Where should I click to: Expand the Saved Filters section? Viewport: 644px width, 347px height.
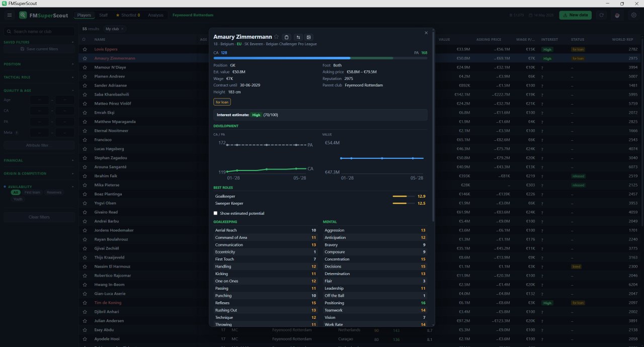click(x=39, y=42)
